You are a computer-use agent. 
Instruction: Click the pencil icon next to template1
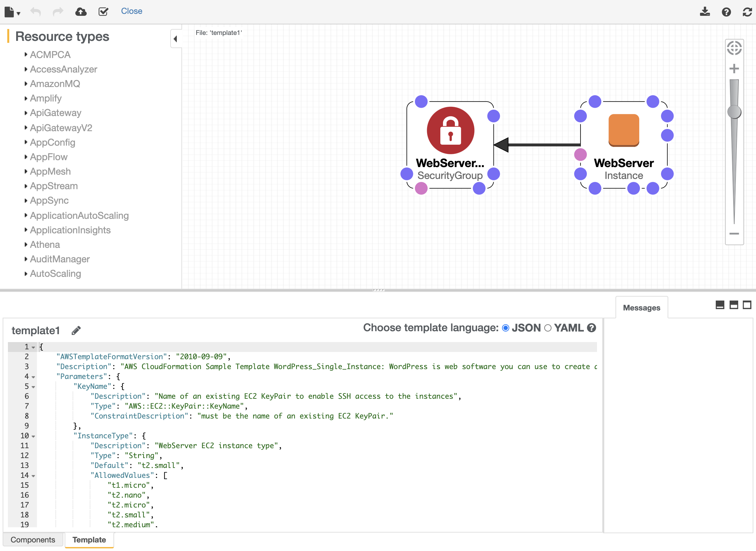coord(76,331)
